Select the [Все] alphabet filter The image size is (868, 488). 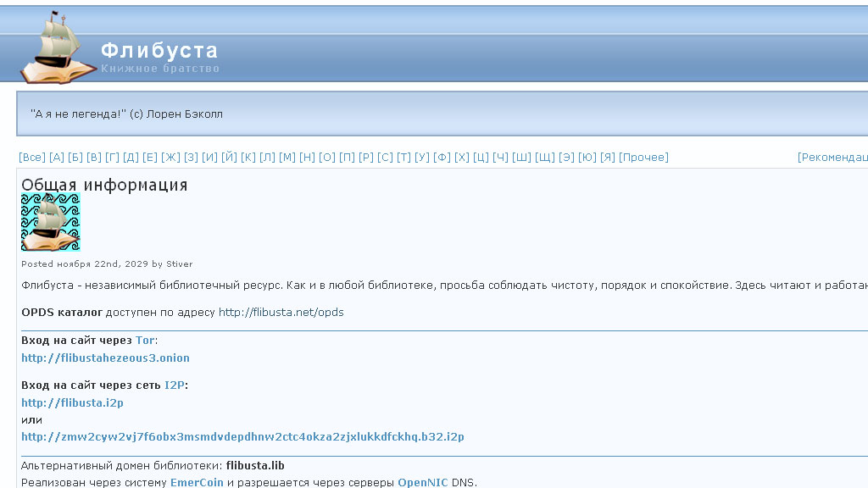point(32,158)
